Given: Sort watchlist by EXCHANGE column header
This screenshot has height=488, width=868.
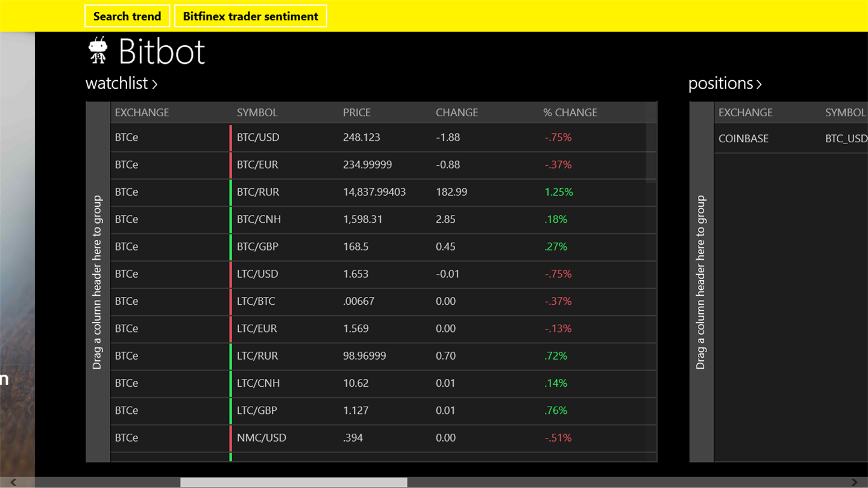Looking at the screenshot, I should (142, 113).
